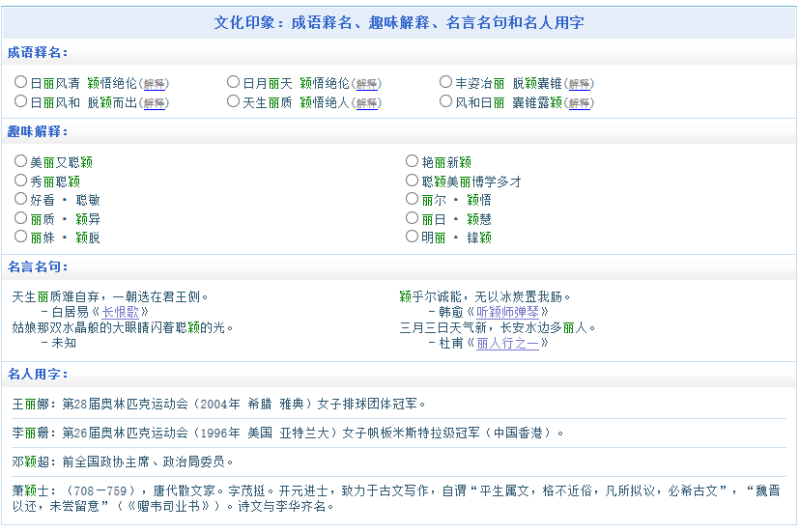Open 解释 link for 风和日丽 囊锥露颖
The width and height of the screenshot is (799, 532).
point(580,102)
